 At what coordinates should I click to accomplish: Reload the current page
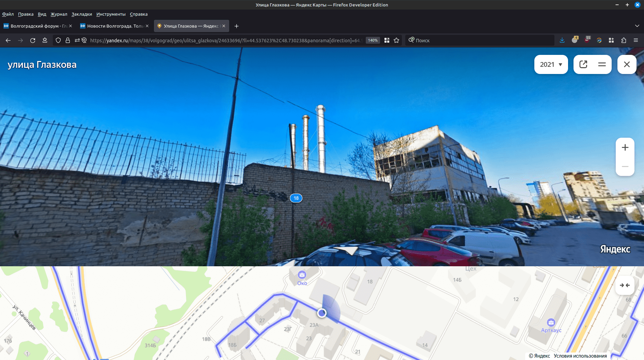point(33,40)
